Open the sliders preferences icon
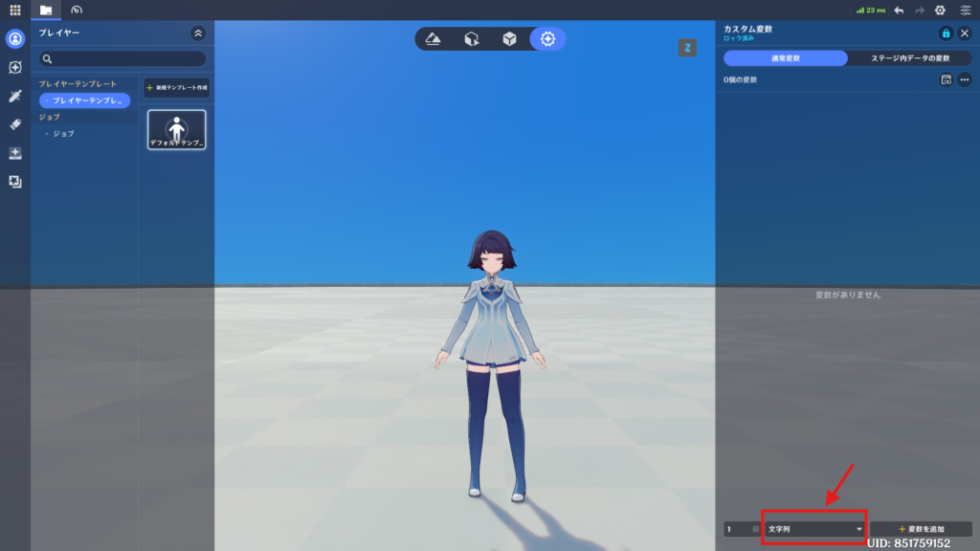The width and height of the screenshot is (980, 551). pyautogui.click(x=965, y=11)
